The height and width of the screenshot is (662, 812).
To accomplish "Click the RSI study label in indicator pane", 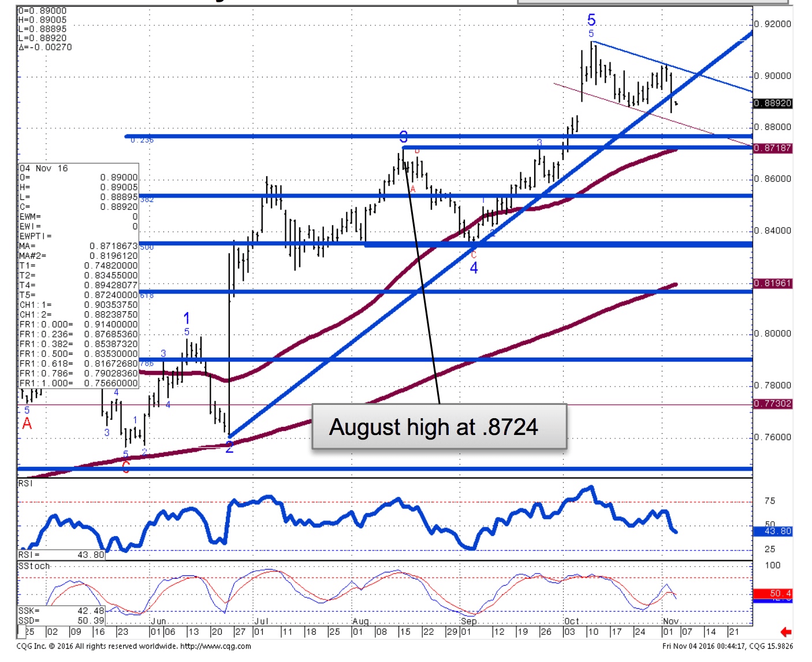I will click(x=25, y=484).
